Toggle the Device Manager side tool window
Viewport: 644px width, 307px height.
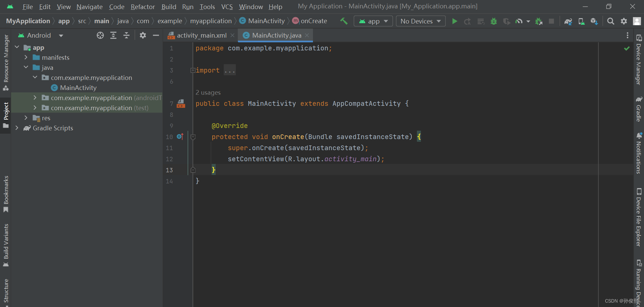[639, 59]
